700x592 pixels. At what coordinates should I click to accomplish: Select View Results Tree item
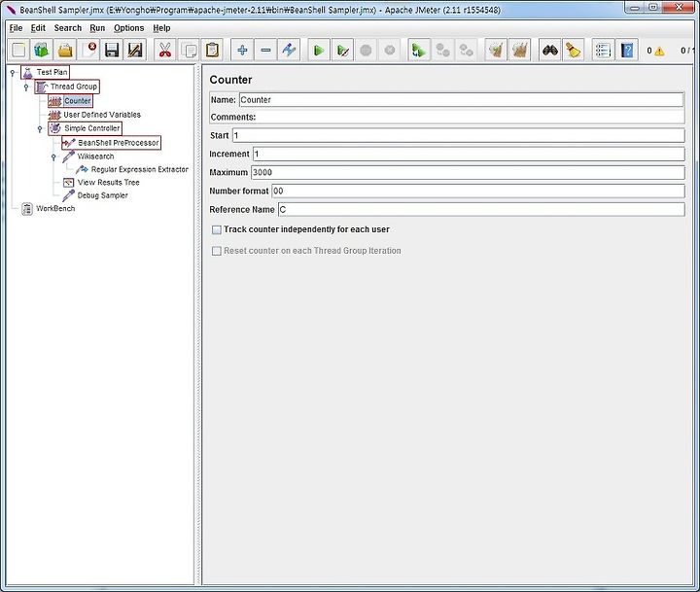(101, 182)
